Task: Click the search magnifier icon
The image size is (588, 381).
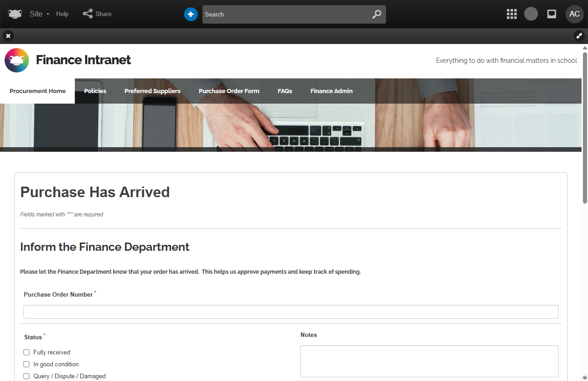Action: click(376, 14)
